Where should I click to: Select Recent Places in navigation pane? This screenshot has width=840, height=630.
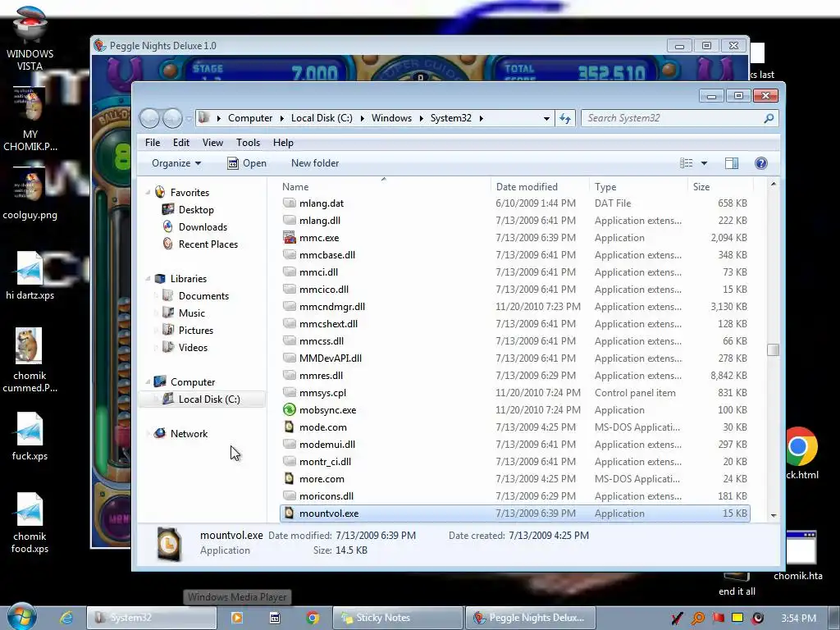pos(208,244)
